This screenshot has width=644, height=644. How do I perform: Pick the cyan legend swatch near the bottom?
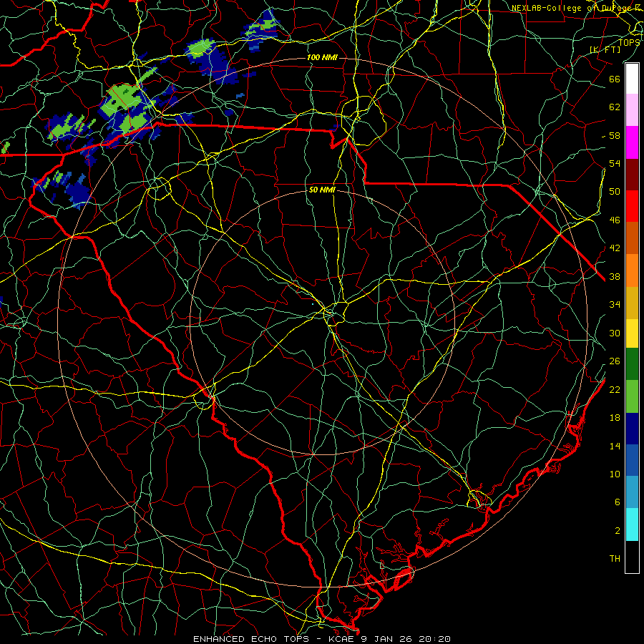[x=632, y=525]
